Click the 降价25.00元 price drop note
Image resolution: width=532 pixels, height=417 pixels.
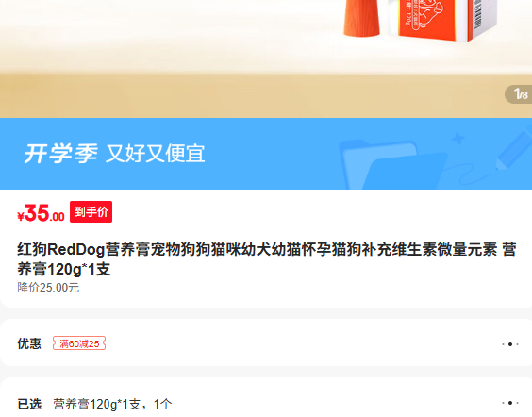pos(48,288)
